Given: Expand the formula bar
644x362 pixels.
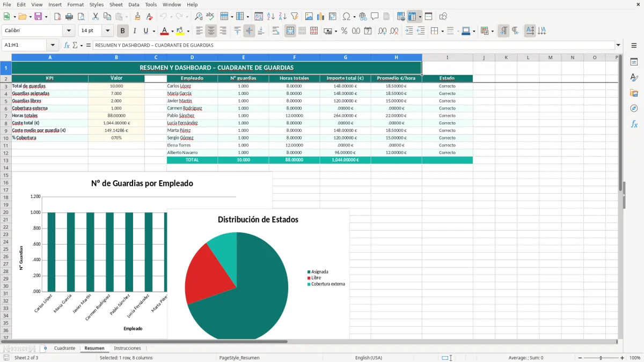Looking at the screenshot, I should point(618,45).
